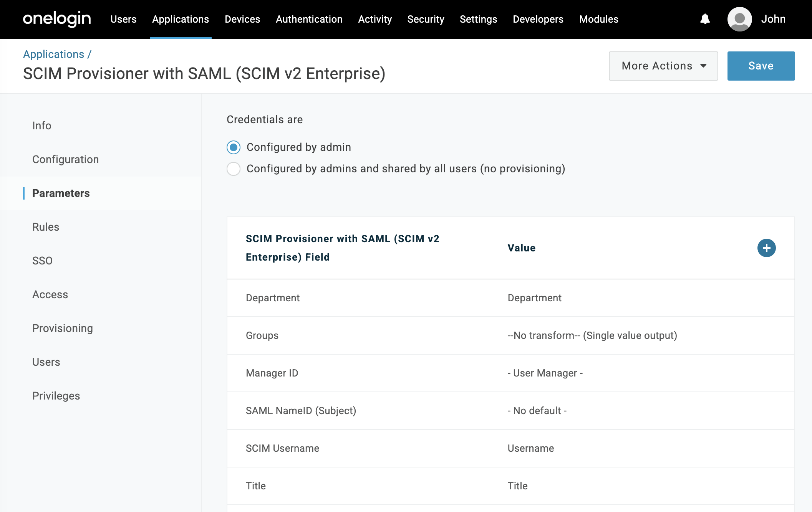The image size is (812, 512).
Task: Add parameter with plus icon
Action: pyautogui.click(x=766, y=248)
